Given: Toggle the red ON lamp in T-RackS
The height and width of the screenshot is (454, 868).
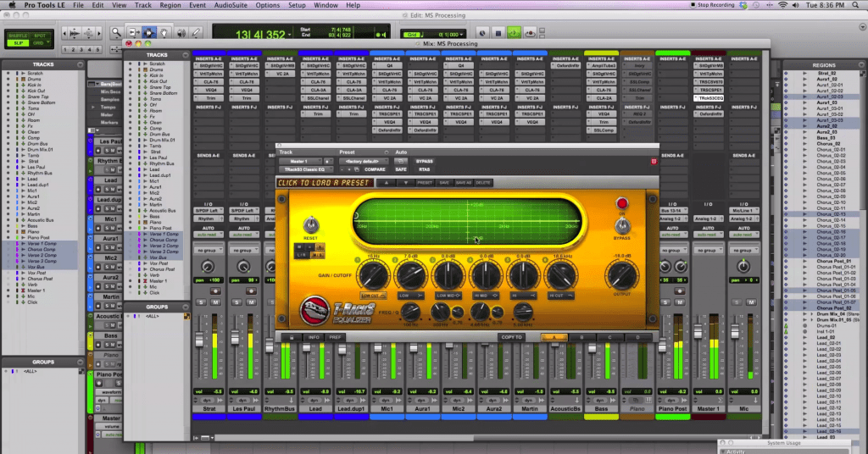Looking at the screenshot, I should [x=621, y=203].
